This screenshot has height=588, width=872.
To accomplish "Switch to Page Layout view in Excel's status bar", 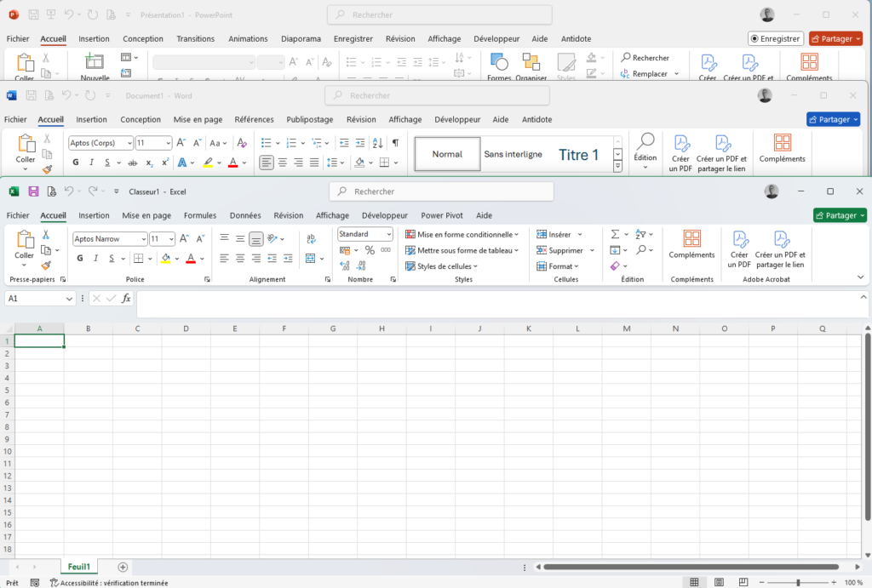I will [x=719, y=582].
